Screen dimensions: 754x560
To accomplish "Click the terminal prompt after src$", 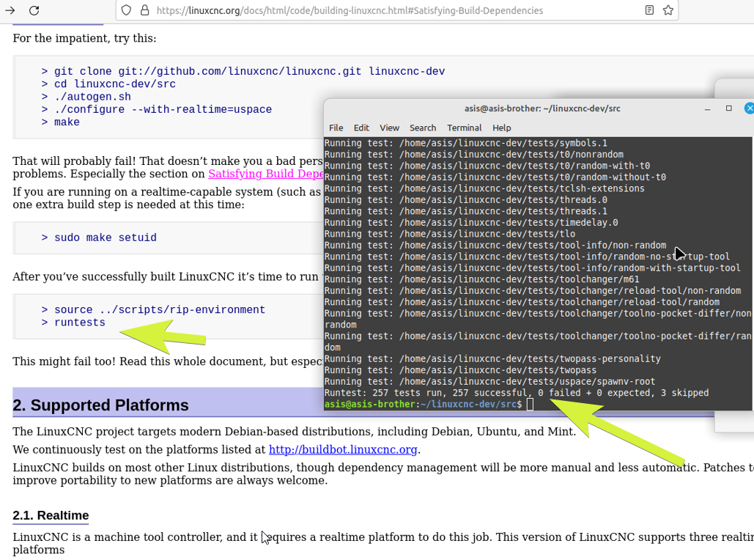I will pyautogui.click(x=530, y=404).
